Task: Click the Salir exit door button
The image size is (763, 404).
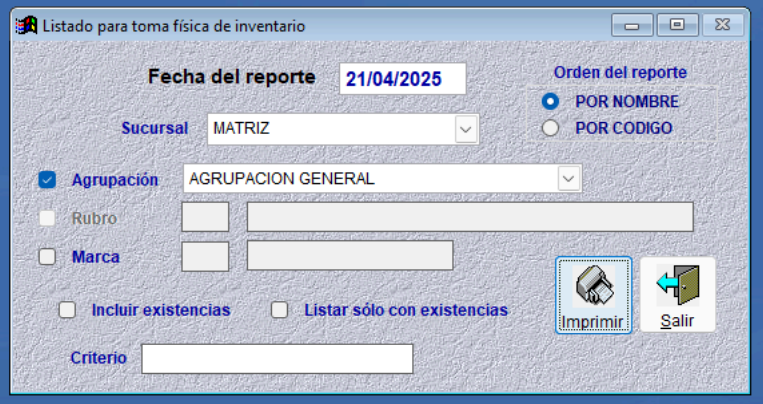Action: coord(677,295)
